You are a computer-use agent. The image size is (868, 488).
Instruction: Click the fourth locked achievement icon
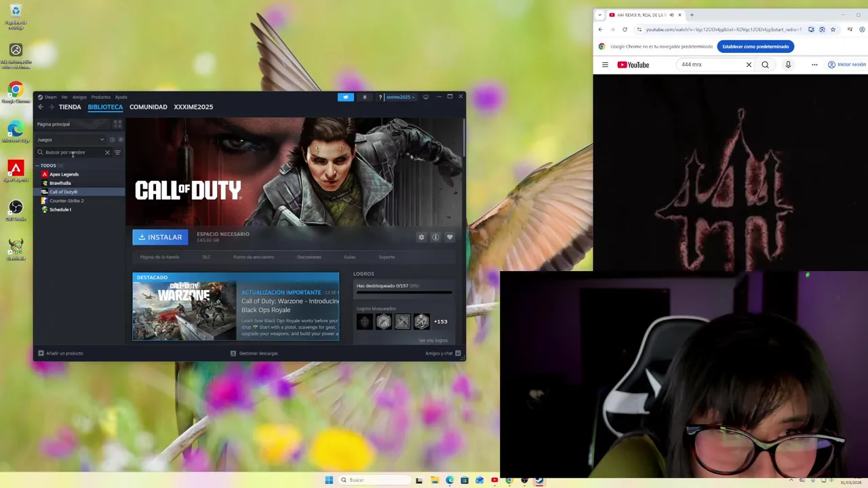tap(422, 321)
